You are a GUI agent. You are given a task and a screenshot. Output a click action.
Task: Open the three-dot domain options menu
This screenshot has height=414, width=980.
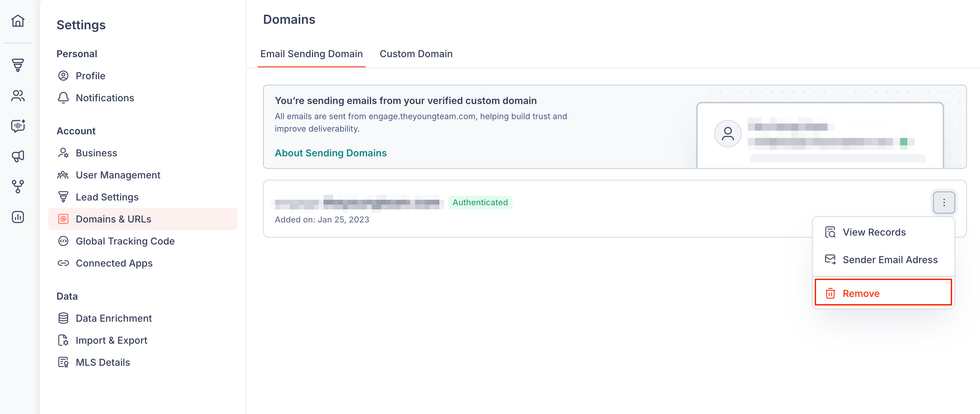tap(943, 203)
